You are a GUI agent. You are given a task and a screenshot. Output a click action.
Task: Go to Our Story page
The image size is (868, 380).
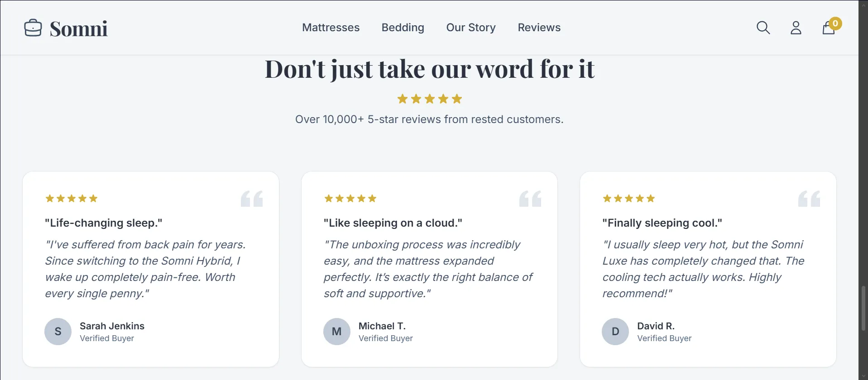coord(471,28)
